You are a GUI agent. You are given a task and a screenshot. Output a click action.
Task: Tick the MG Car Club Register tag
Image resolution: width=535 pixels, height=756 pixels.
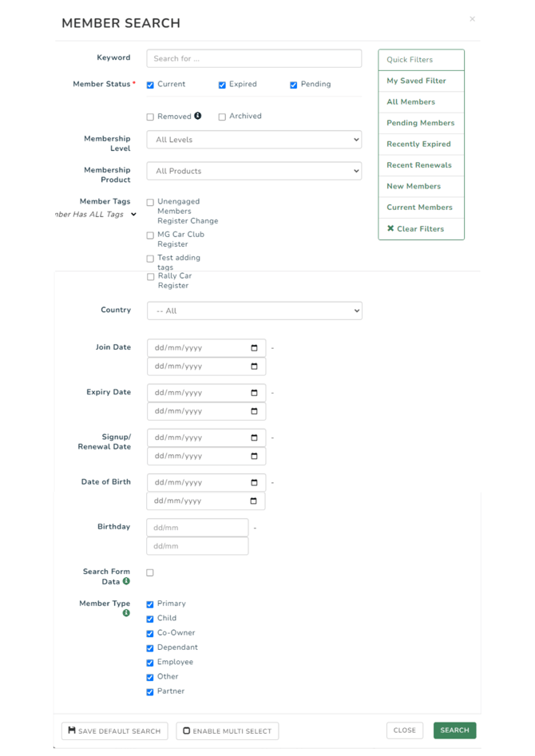tap(150, 236)
